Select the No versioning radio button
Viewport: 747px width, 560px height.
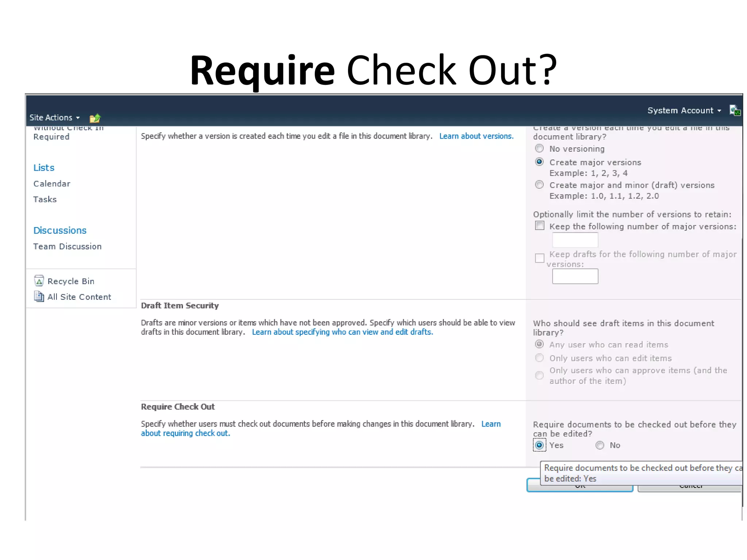point(539,148)
